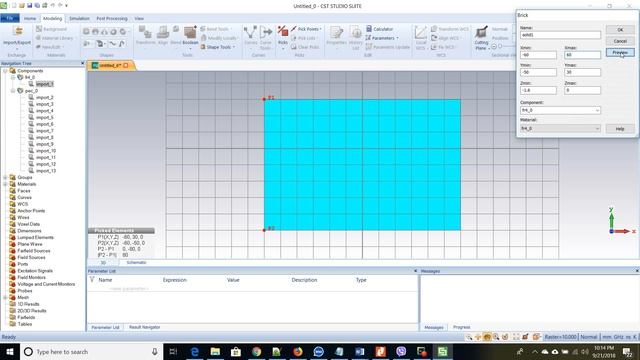The height and width of the screenshot is (360, 640).
Task: Switch to the Progress tab
Action: (x=462, y=327)
